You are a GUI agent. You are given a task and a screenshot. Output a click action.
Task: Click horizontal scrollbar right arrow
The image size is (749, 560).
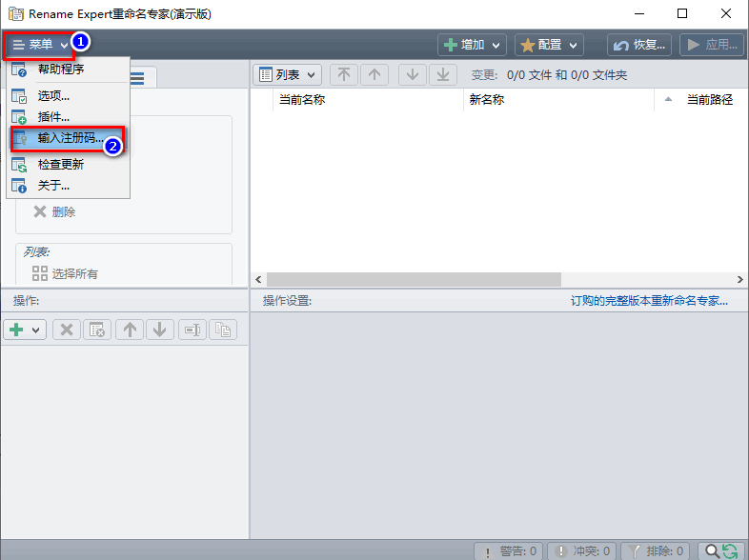739,279
